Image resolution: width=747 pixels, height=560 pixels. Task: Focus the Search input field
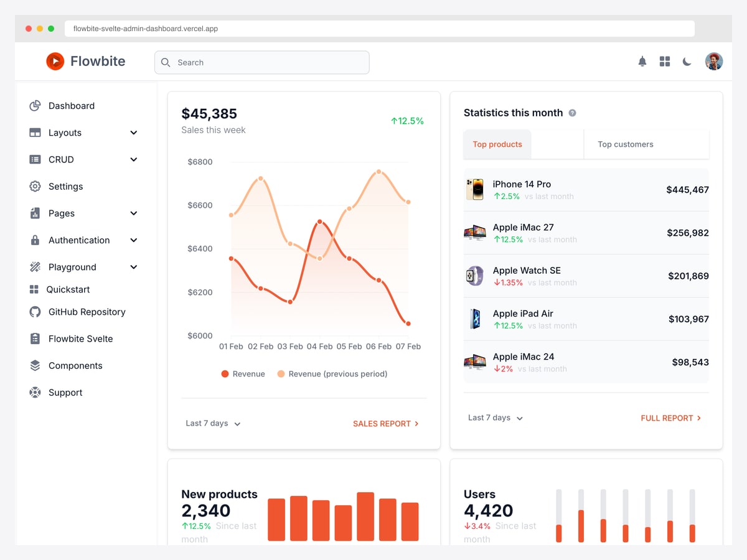(262, 62)
